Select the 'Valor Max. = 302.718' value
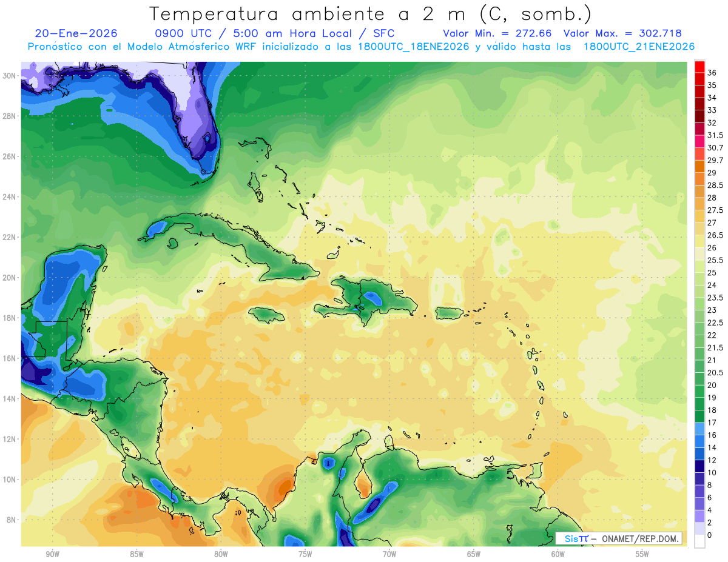728x562 pixels. (x=622, y=34)
